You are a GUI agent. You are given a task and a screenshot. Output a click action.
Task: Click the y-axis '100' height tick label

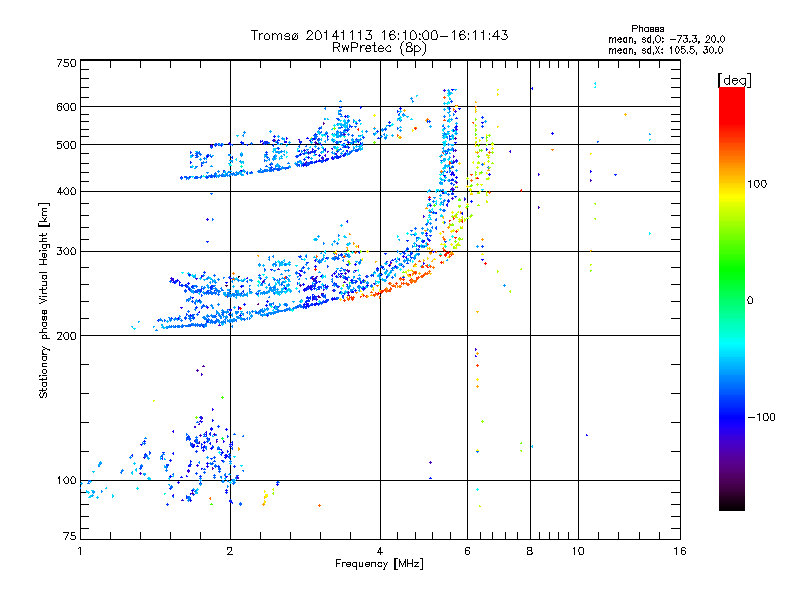pyautogui.click(x=66, y=480)
